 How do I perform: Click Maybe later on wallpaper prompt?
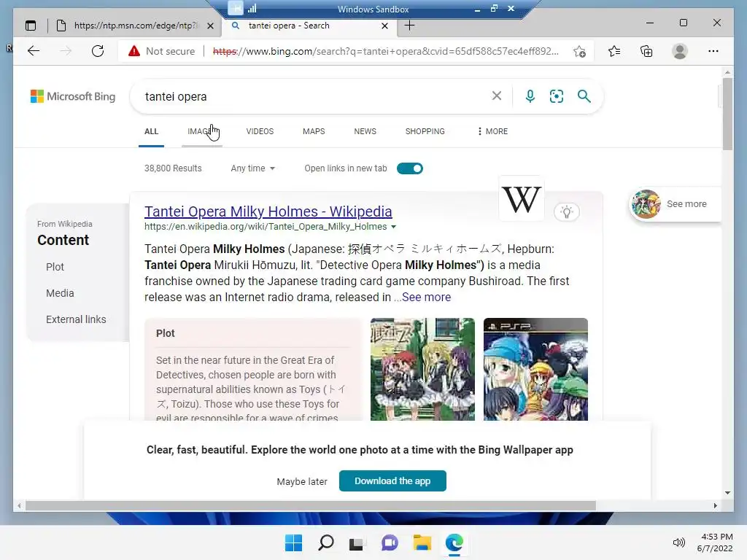tap(302, 481)
